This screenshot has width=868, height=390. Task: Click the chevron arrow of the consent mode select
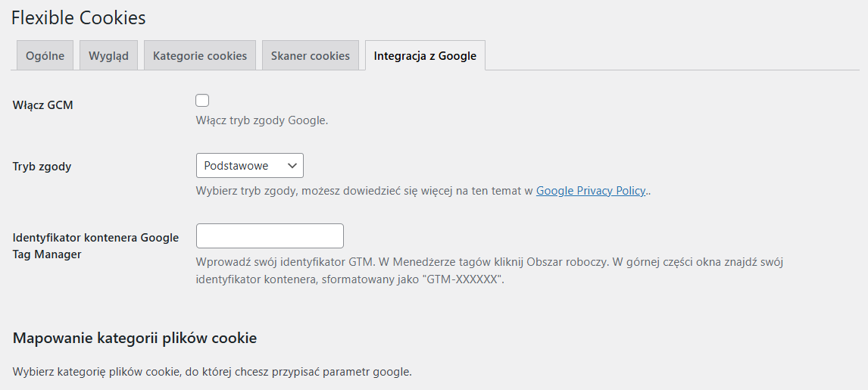click(x=292, y=166)
